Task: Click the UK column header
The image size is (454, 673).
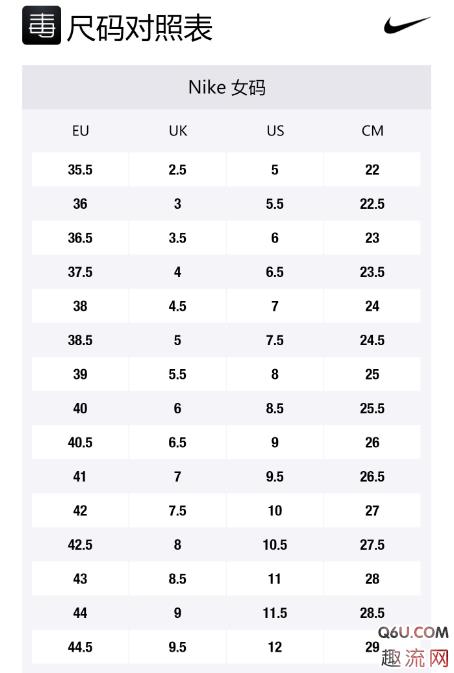Action: click(x=178, y=130)
